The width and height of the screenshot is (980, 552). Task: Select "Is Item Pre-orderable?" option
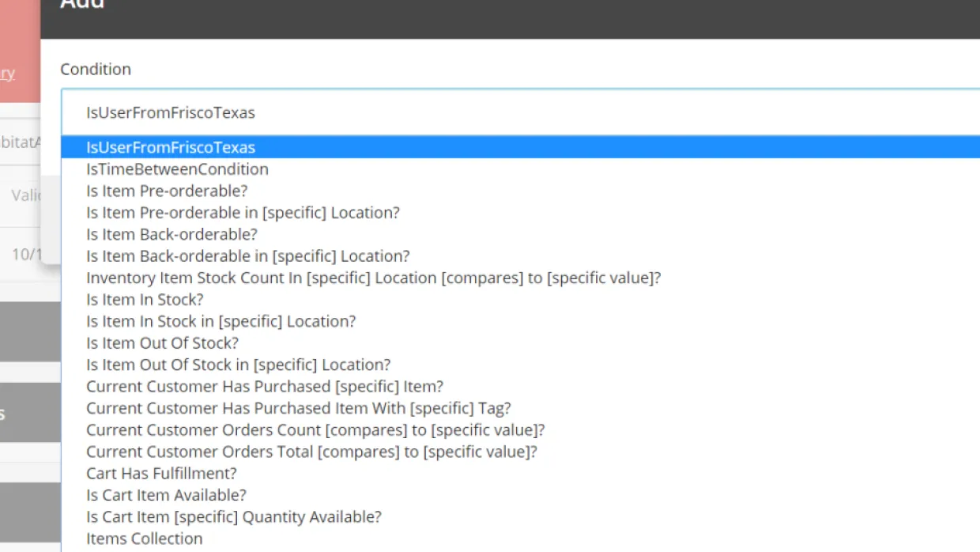click(167, 191)
